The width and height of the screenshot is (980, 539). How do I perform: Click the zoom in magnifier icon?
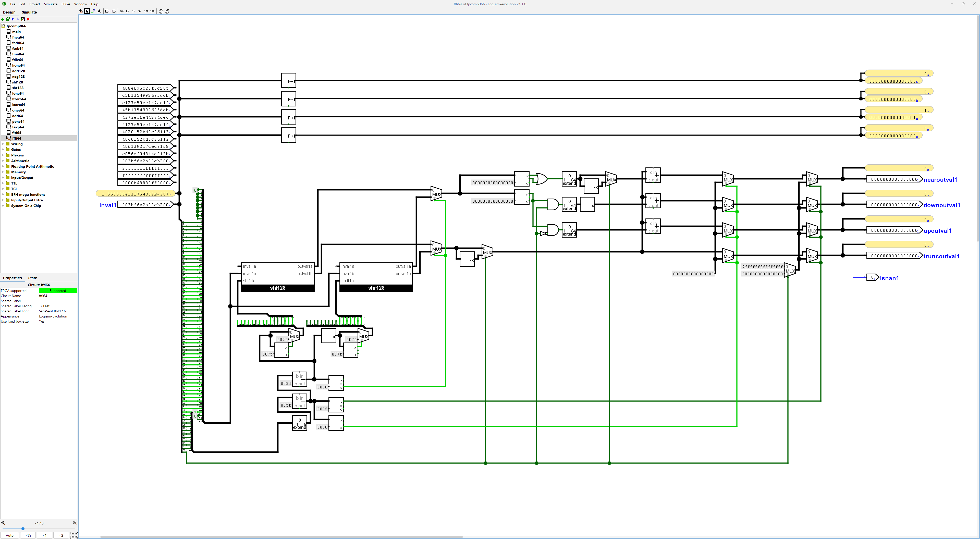coord(75,523)
